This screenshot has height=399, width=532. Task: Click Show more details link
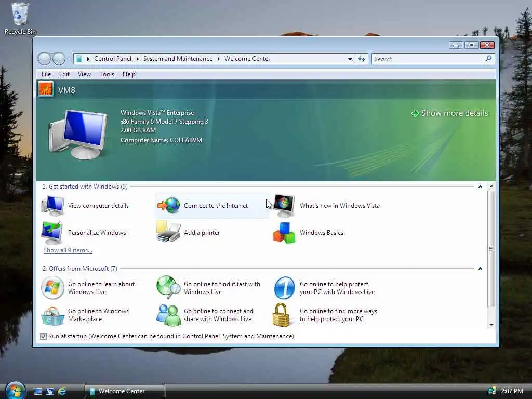[x=450, y=113]
